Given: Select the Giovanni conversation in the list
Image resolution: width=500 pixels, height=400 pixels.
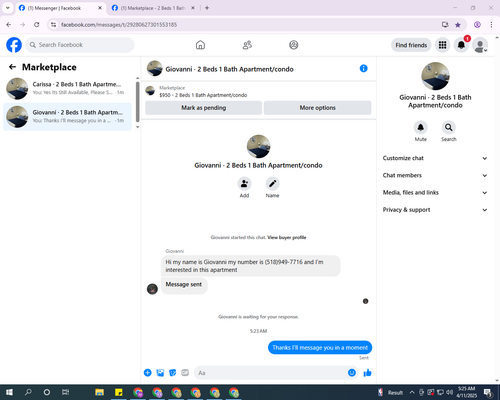Looking at the screenshot, I should click(x=67, y=117).
